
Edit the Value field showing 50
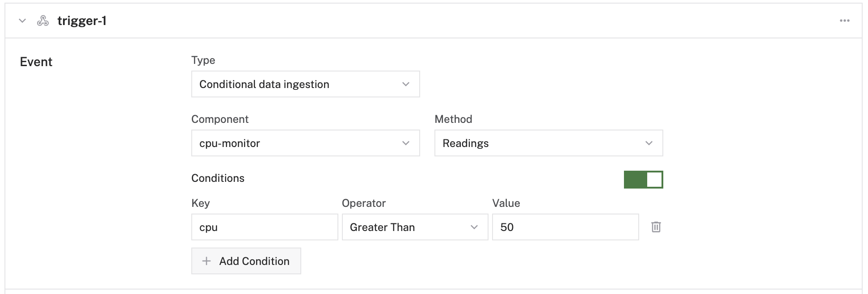pos(565,227)
